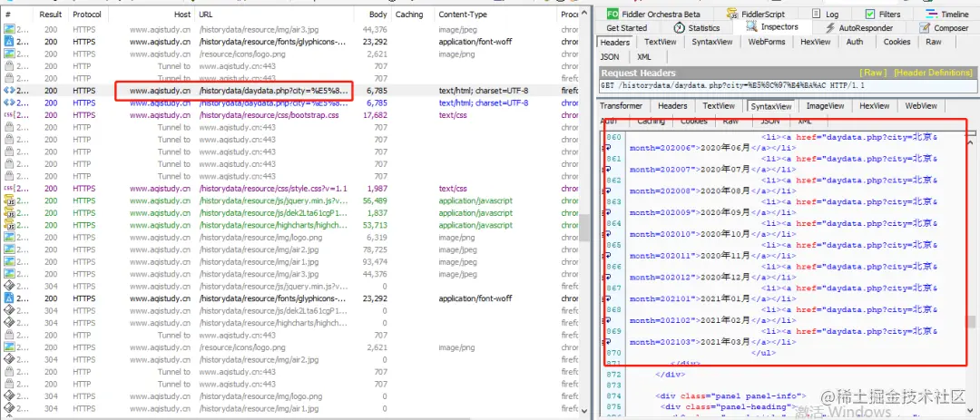Click the 'panel panel-info' div line in code
The width and height of the screenshot is (980, 420).
(x=730, y=396)
